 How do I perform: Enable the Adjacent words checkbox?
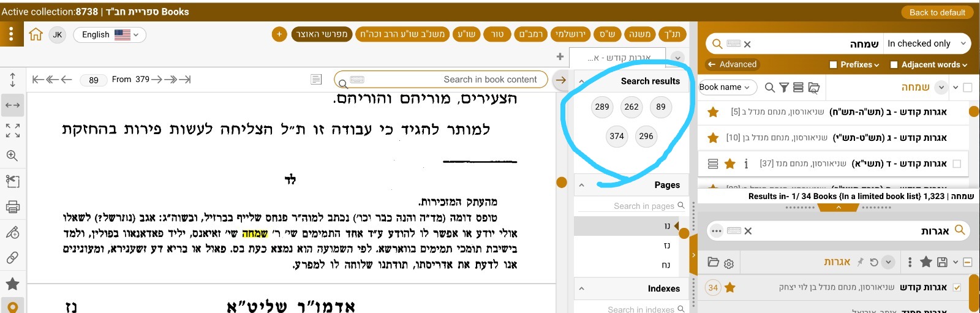click(894, 65)
